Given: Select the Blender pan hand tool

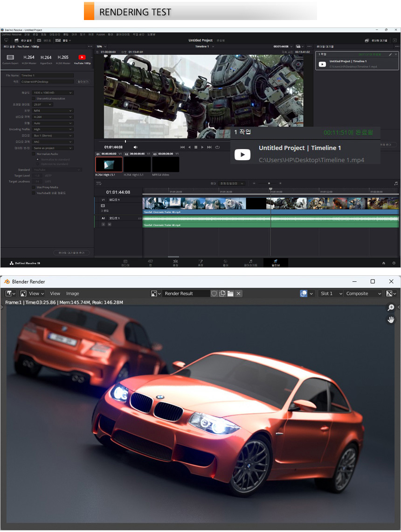Looking at the screenshot, I should (x=391, y=320).
